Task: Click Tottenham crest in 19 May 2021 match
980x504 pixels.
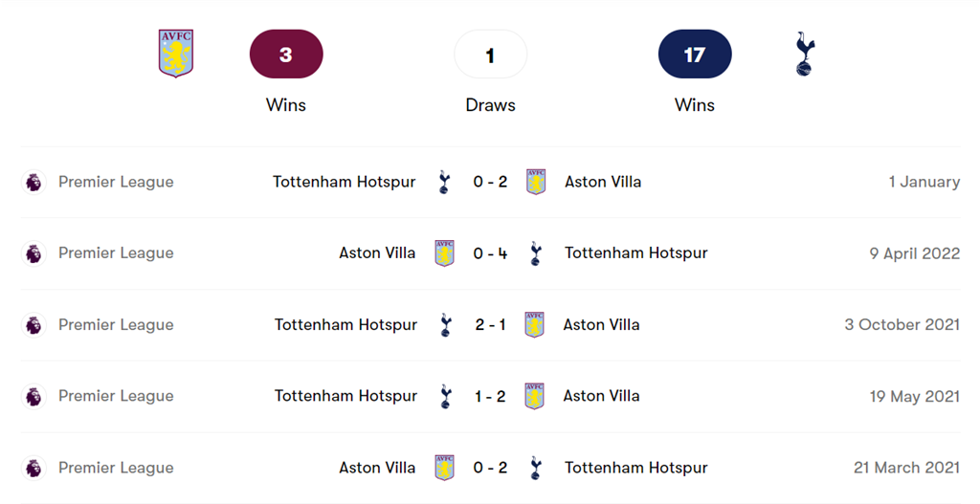Action: [444, 396]
